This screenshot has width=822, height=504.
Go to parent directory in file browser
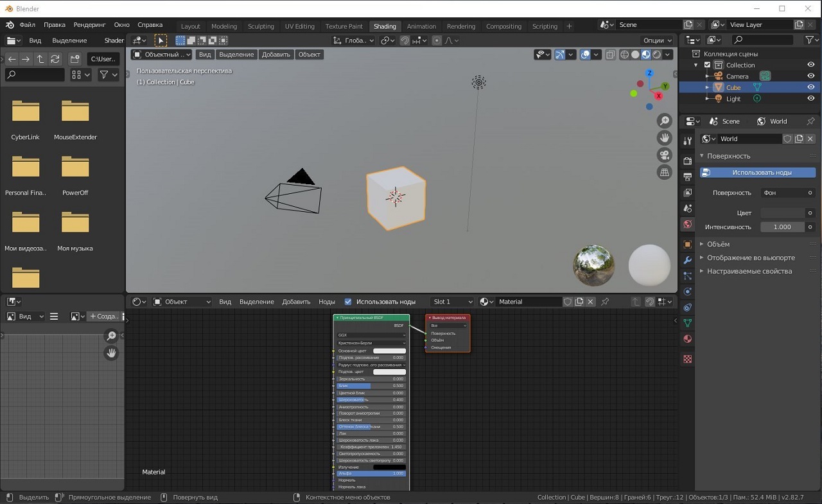point(40,59)
